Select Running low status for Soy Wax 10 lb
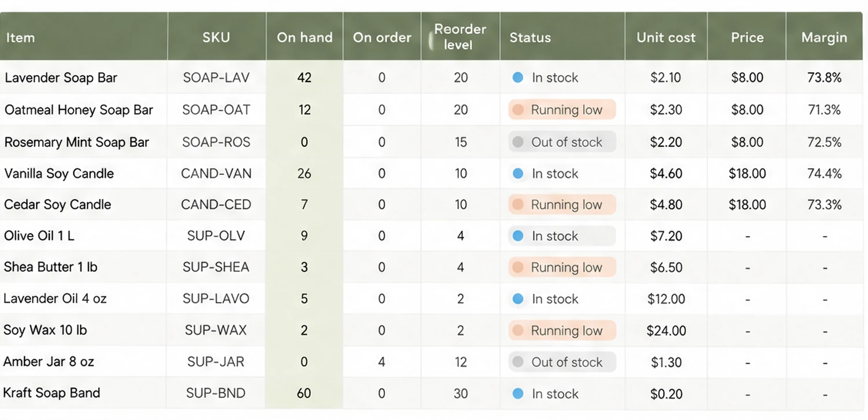The width and height of the screenshot is (868, 420). click(562, 331)
